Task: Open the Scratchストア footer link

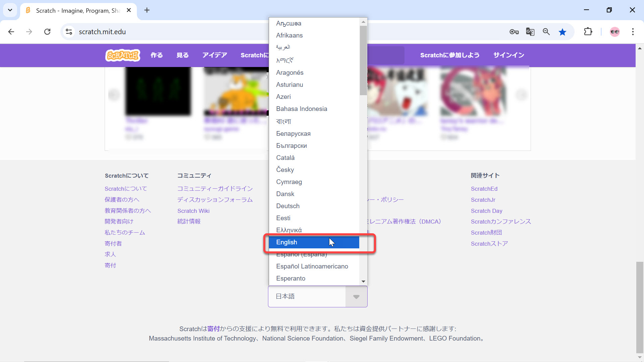Action: [x=489, y=244]
